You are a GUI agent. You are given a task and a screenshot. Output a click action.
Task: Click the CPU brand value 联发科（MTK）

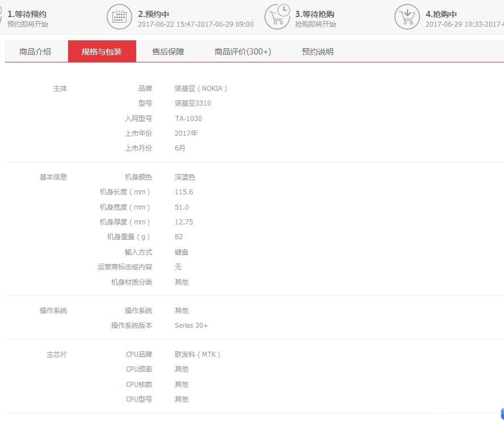click(x=198, y=355)
